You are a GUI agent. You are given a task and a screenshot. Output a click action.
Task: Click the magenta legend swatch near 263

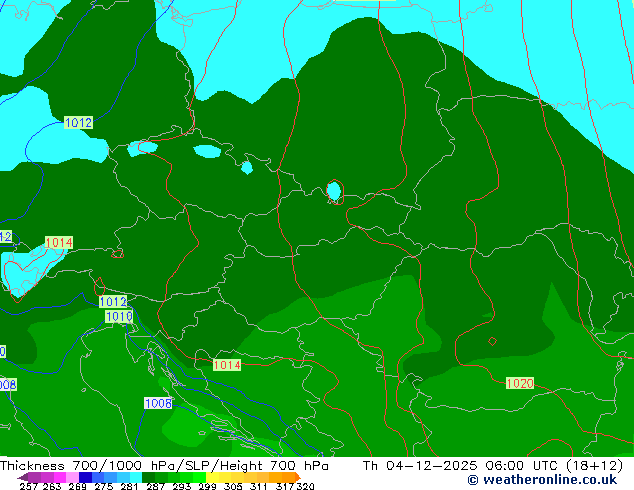[60, 477]
